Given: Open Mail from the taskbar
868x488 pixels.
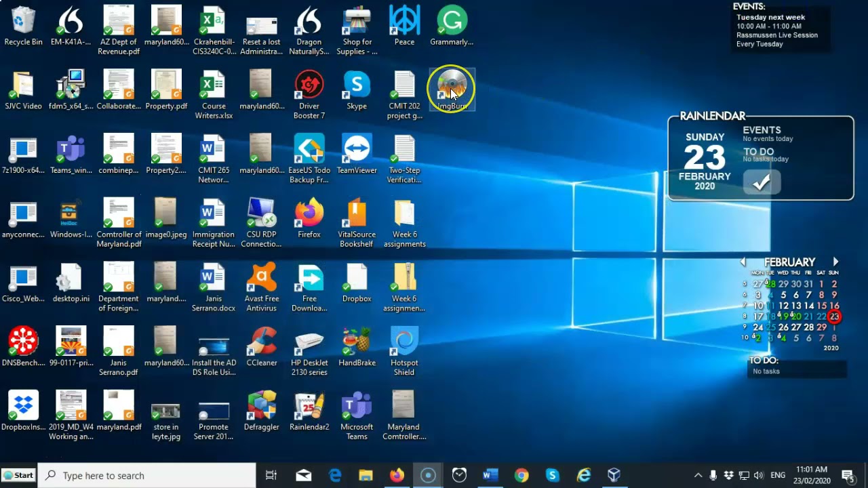Looking at the screenshot, I should coord(303,475).
